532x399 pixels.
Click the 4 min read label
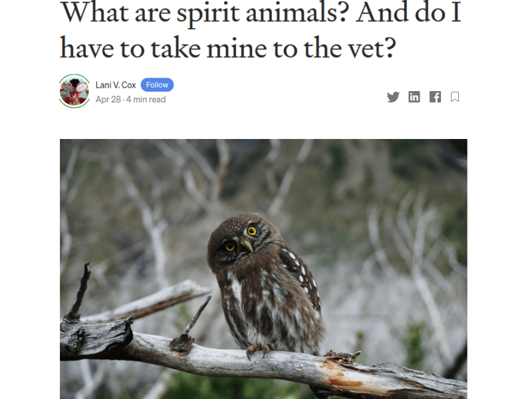tap(146, 99)
